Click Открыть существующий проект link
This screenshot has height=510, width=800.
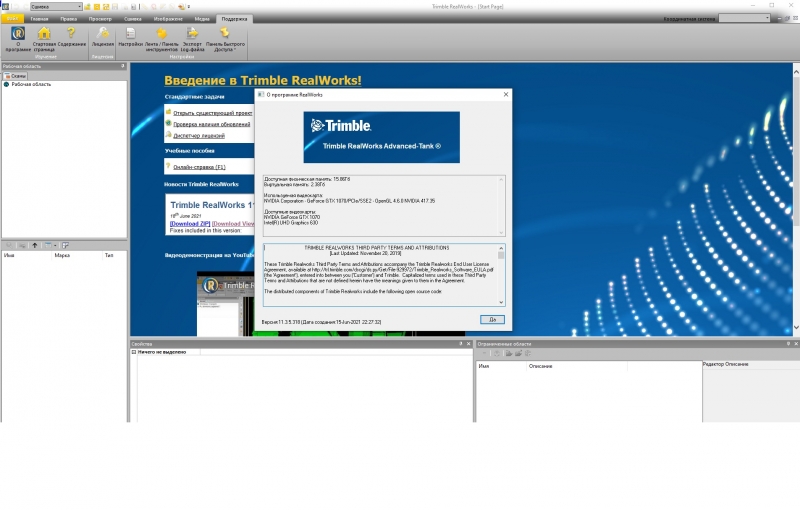213,113
